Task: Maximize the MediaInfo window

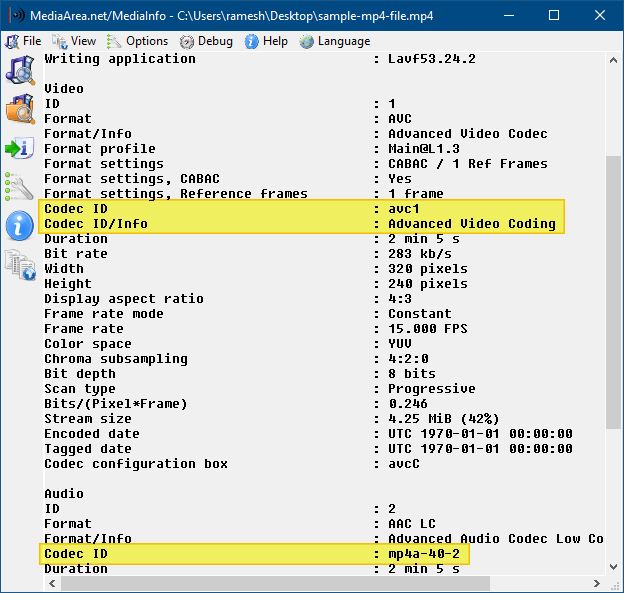Action: point(554,16)
